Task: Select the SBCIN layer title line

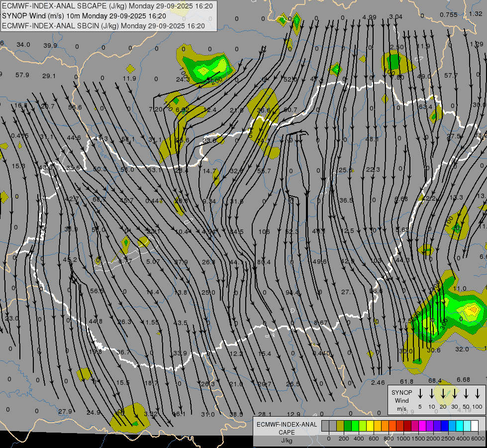Action: click(103, 26)
